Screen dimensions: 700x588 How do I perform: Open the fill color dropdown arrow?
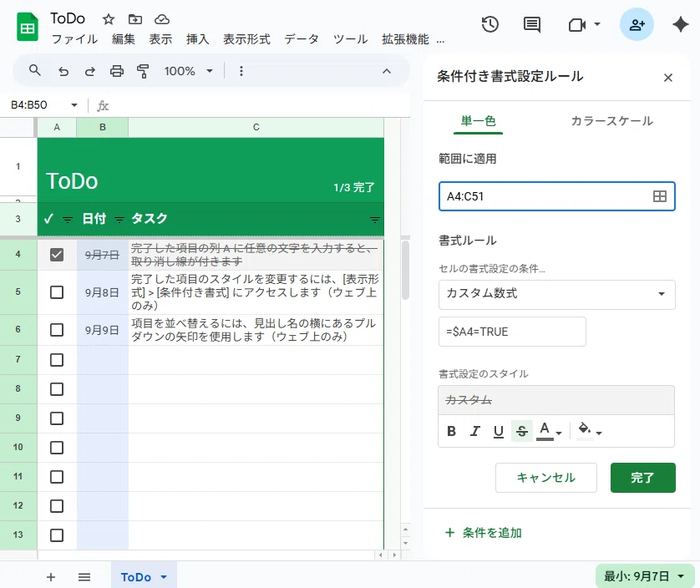[599, 433]
